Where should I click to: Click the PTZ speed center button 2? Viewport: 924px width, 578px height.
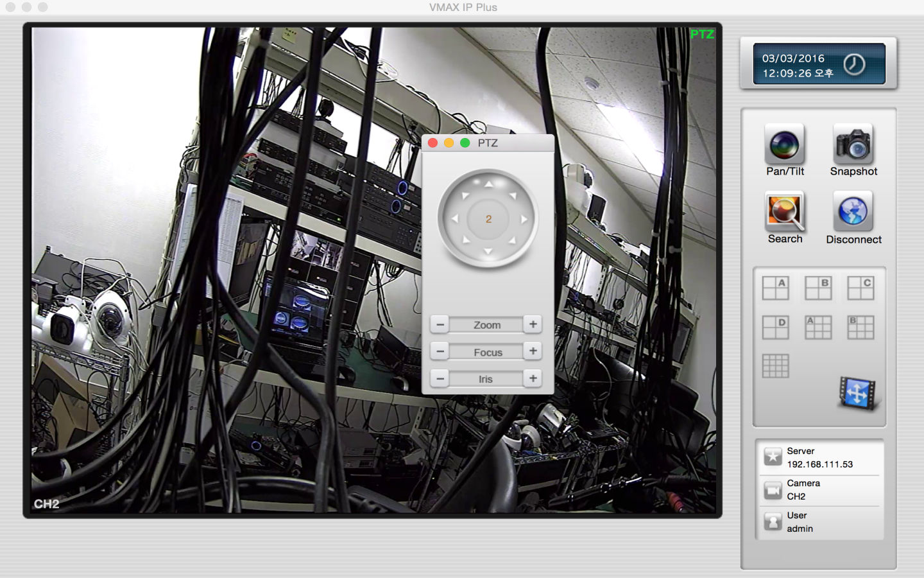click(488, 219)
